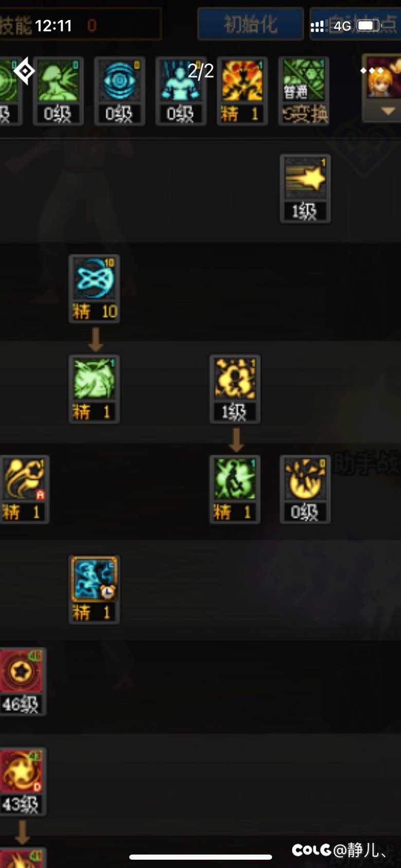Select the fire orb skill labeled 0级
This screenshot has width=401, height=868.
coord(305,489)
